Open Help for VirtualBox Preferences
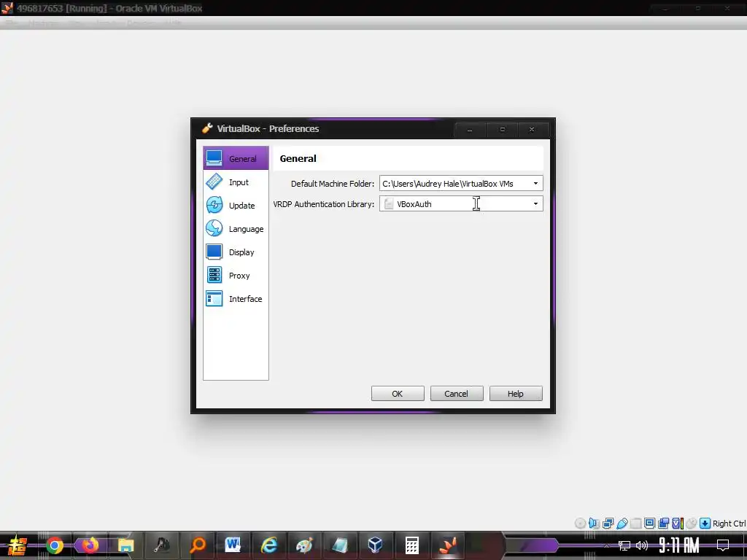Screen dimensions: 747x560 (x=516, y=394)
